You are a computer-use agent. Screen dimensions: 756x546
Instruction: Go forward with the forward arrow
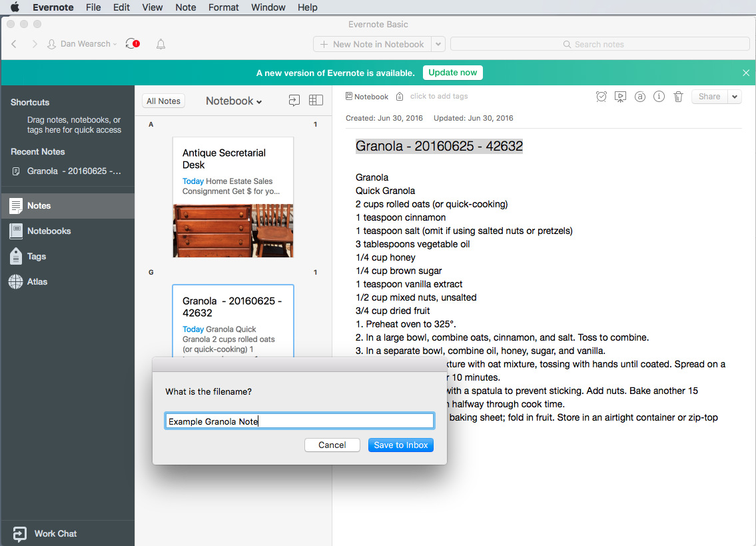[34, 44]
